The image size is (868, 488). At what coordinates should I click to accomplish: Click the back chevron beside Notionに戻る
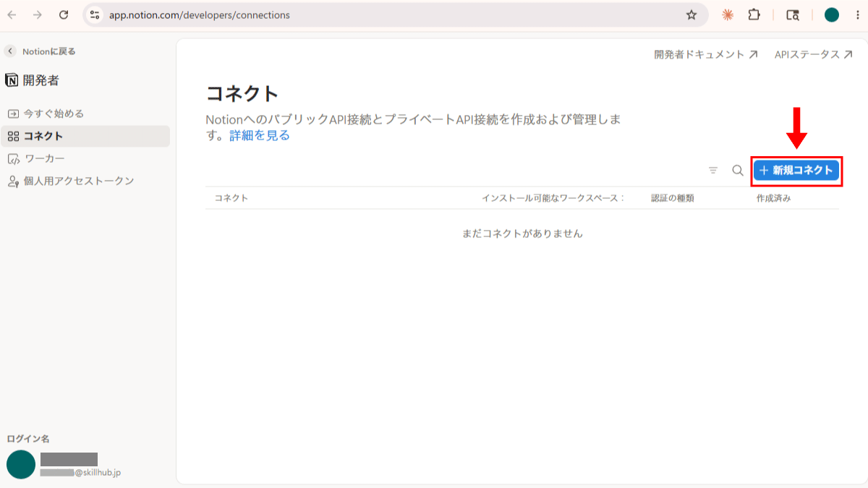(10, 51)
